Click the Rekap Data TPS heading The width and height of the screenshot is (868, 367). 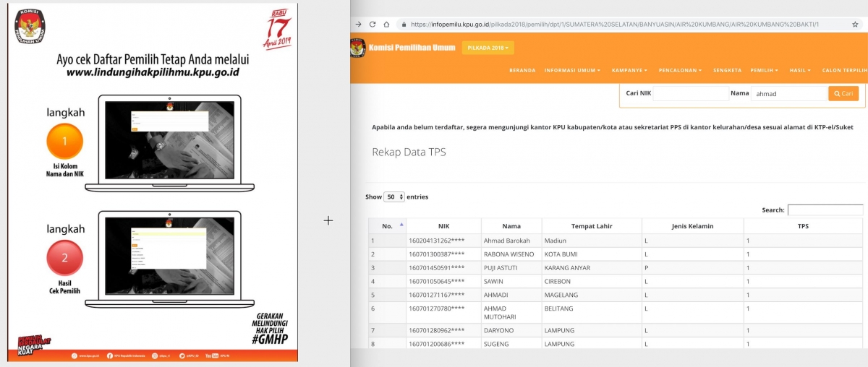[409, 152]
